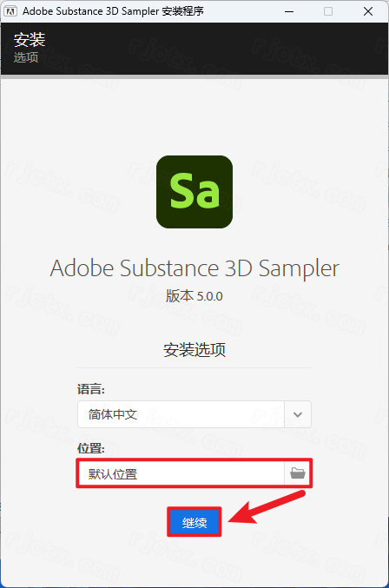Click the 安装 header title
389x588 pixels.
click(x=30, y=40)
